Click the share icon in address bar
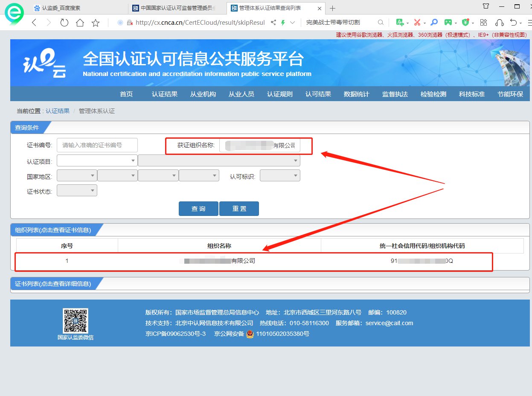532x396 pixels. 273,23
